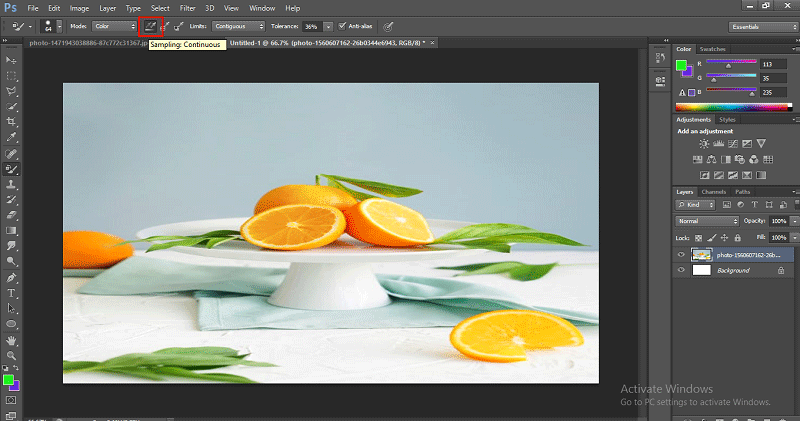The image size is (800, 421).
Task: Click Sampling: Continuous icon in options bar
Action: coord(150,27)
